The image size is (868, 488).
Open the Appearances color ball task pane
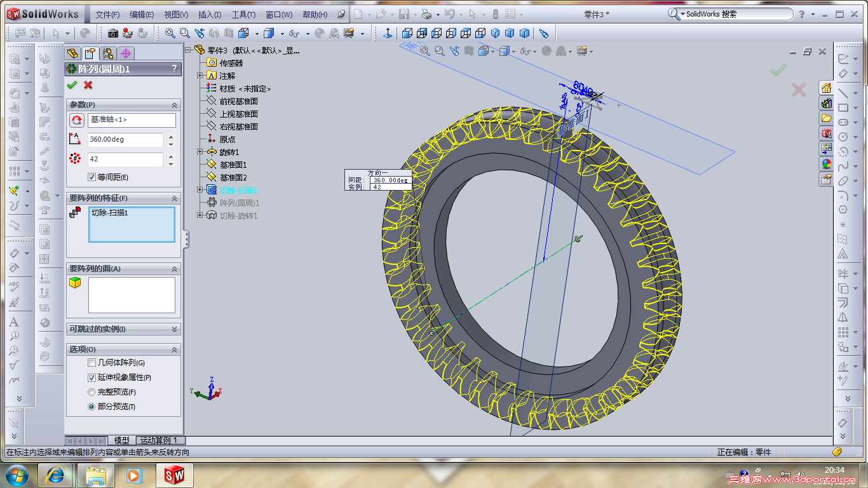[826, 164]
